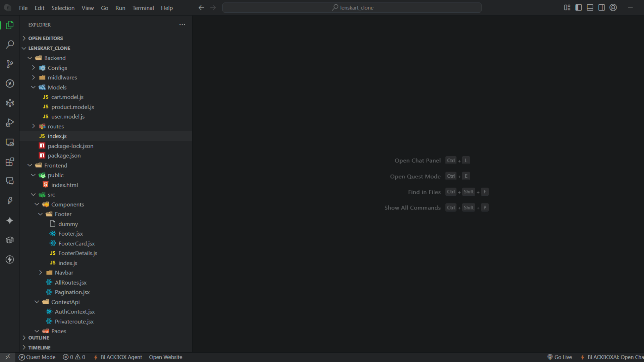Open package-lock.json file
The image size is (644, 362).
coord(70,146)
